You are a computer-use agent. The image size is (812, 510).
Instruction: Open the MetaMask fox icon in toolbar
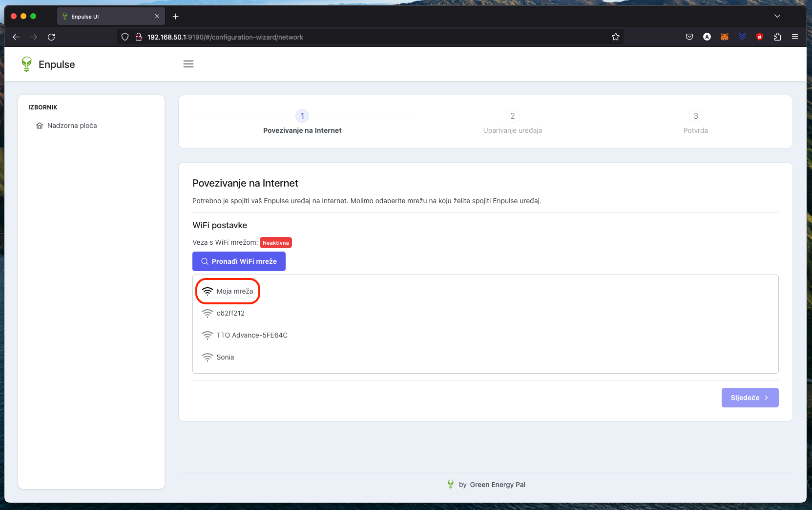pyautogui.click(x=725, y=37)
